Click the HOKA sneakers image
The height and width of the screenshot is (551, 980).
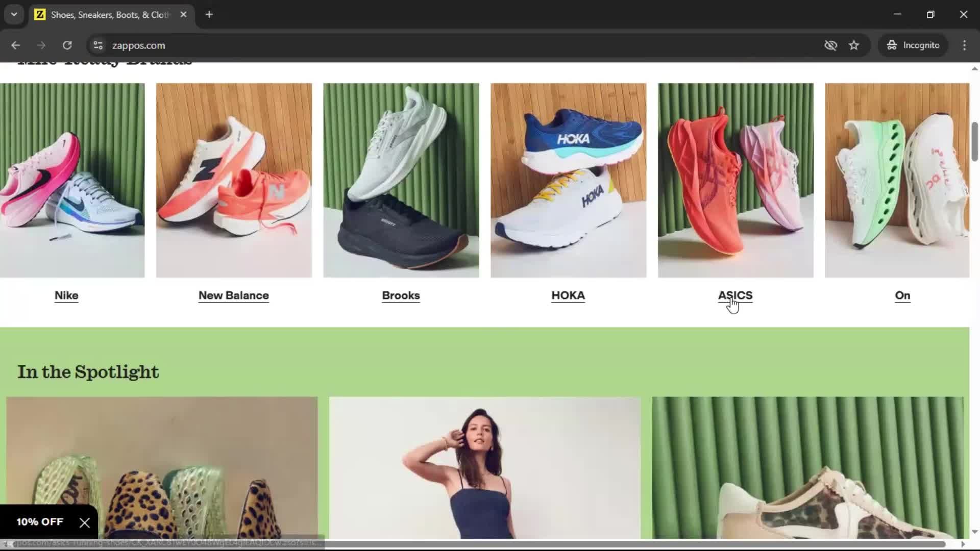pos(568,180)
